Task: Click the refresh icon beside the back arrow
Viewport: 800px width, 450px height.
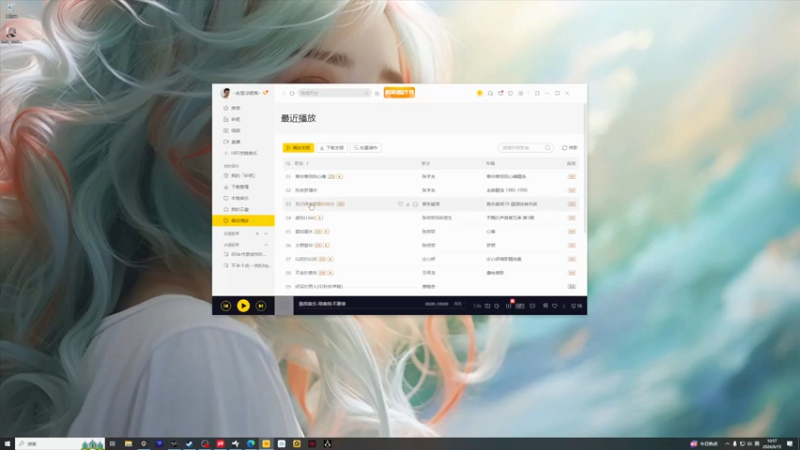Action: click(x=292, y=93)
